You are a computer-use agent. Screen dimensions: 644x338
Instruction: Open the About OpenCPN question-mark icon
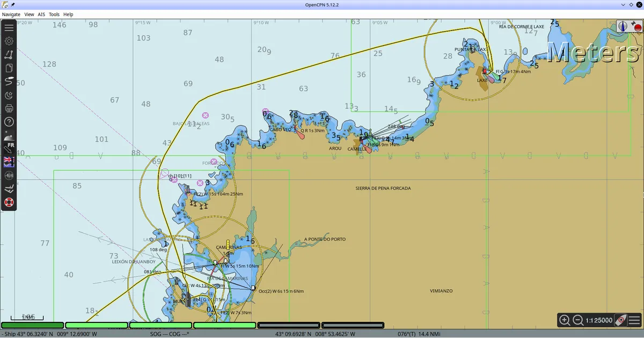9,122
